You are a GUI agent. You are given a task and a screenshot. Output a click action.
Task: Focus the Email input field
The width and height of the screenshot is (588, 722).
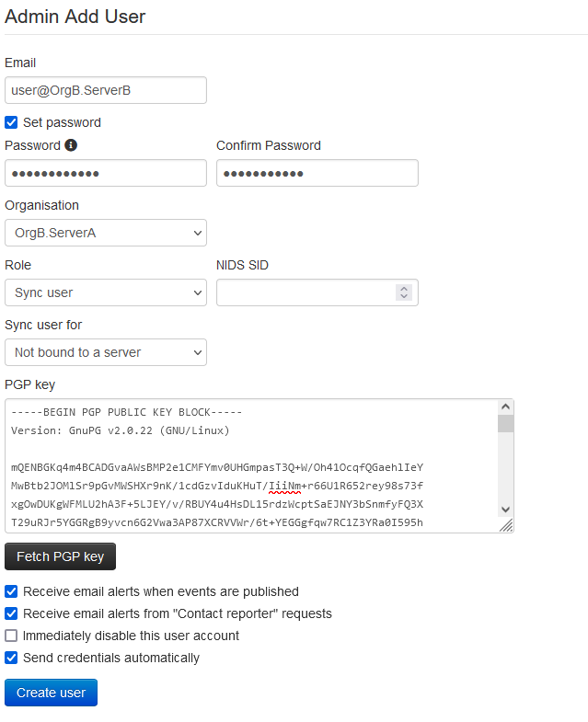106,90
